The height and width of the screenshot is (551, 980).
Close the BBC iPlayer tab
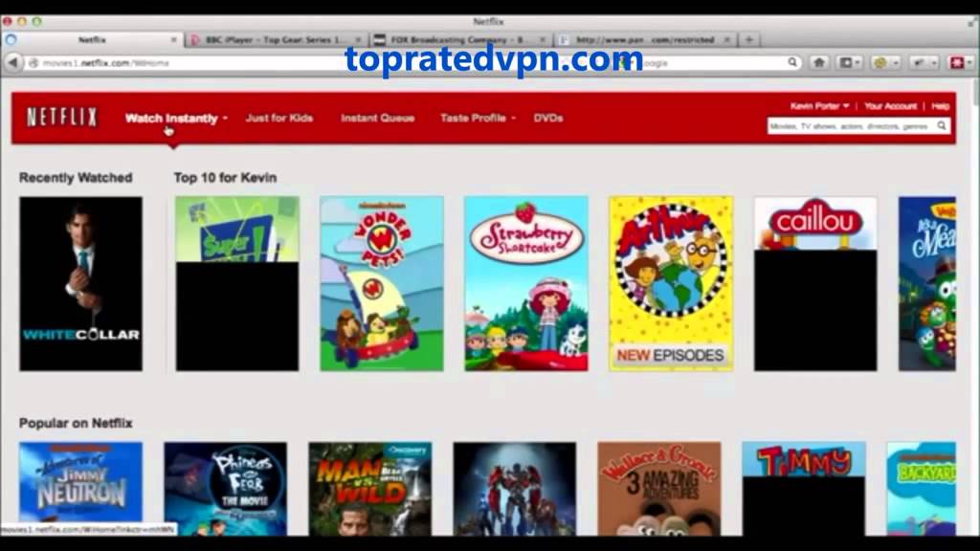(x=358, y=39)
